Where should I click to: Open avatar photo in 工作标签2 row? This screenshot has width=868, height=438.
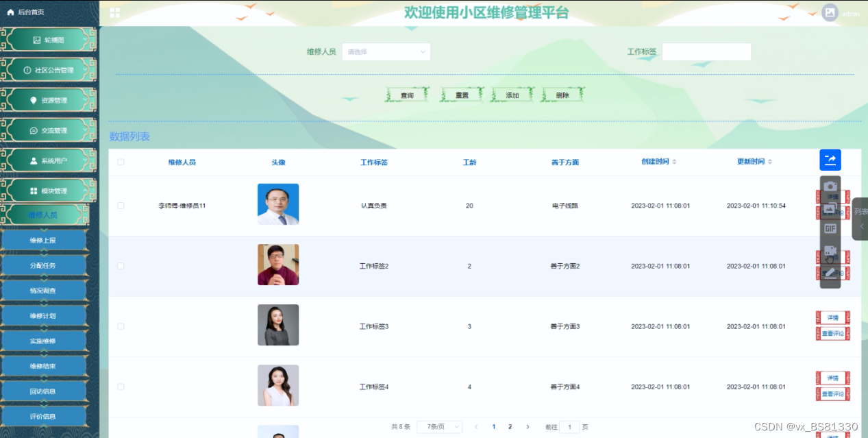278,265
